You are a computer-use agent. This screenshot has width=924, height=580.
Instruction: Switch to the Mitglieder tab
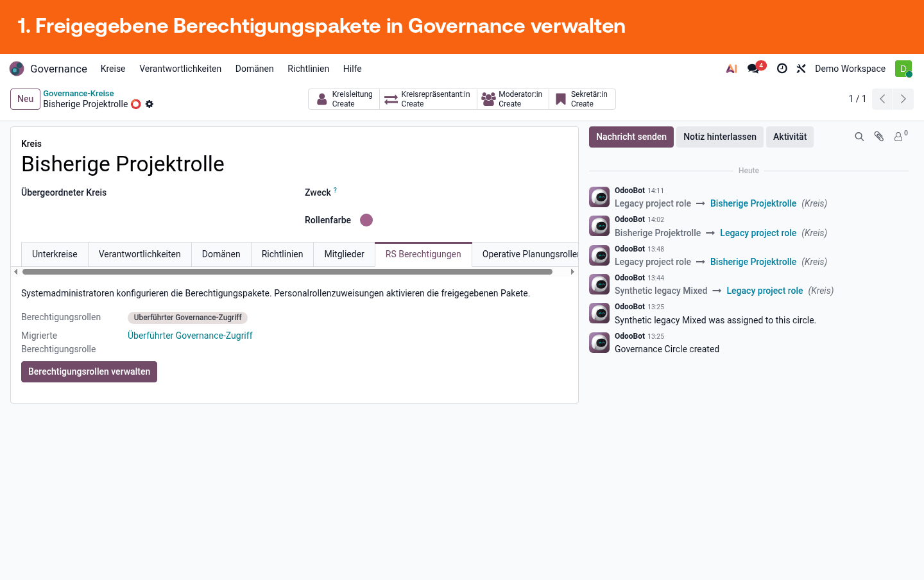pos(344,254)
